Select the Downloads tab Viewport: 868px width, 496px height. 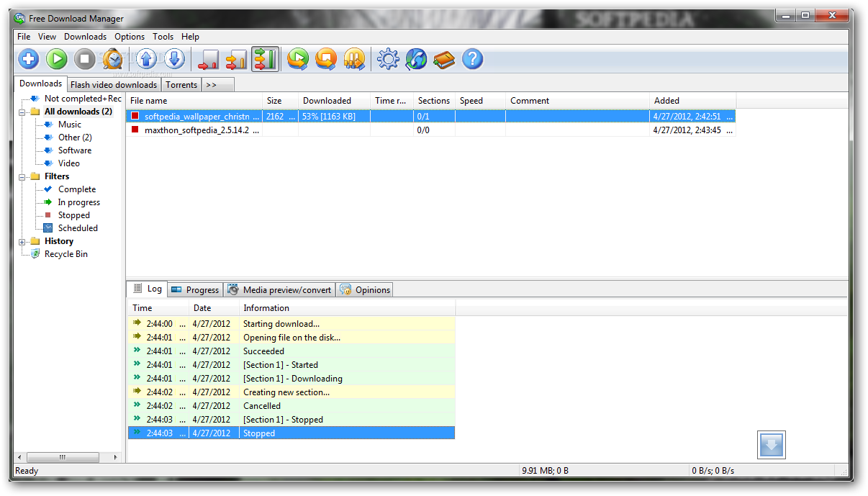(40, 84)
